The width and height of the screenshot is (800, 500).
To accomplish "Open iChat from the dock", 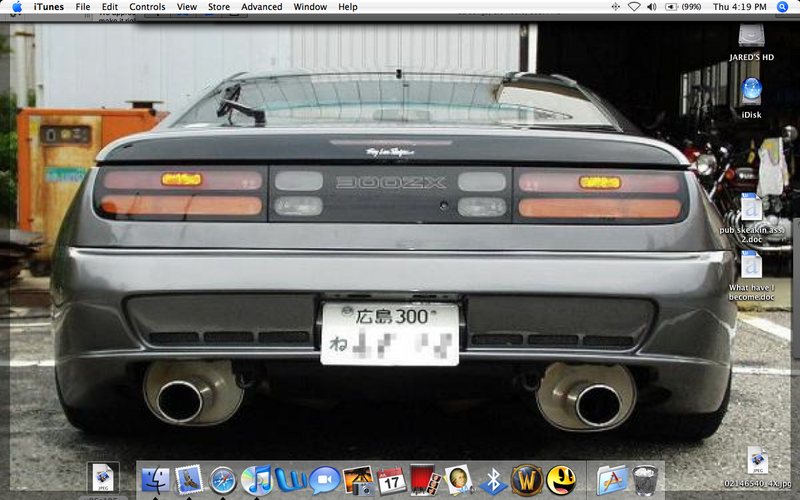I will (324, 480).
